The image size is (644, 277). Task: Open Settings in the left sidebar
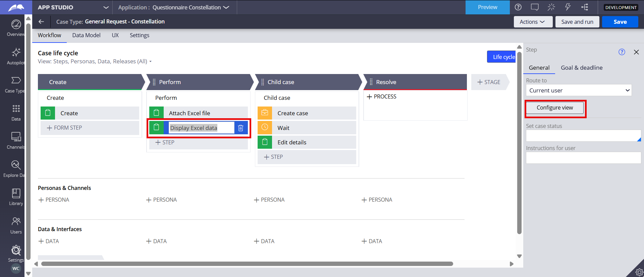[x=16, y=254]
